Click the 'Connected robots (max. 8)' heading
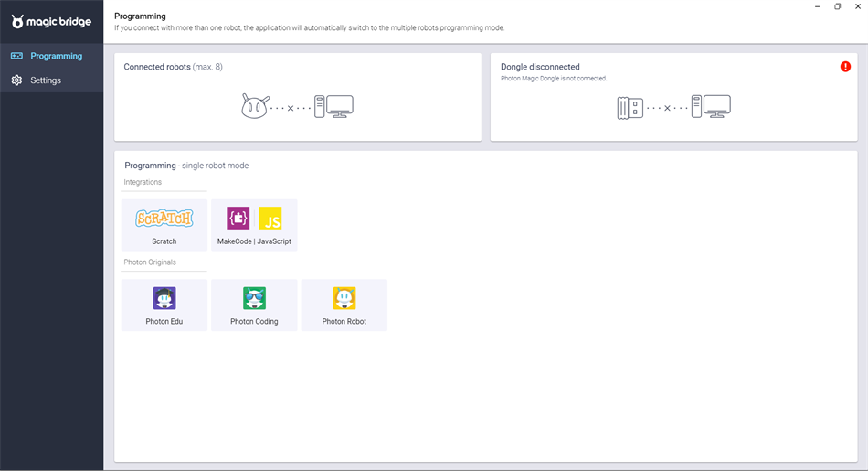Screen dimensions: 868x471 pos(174,67)
